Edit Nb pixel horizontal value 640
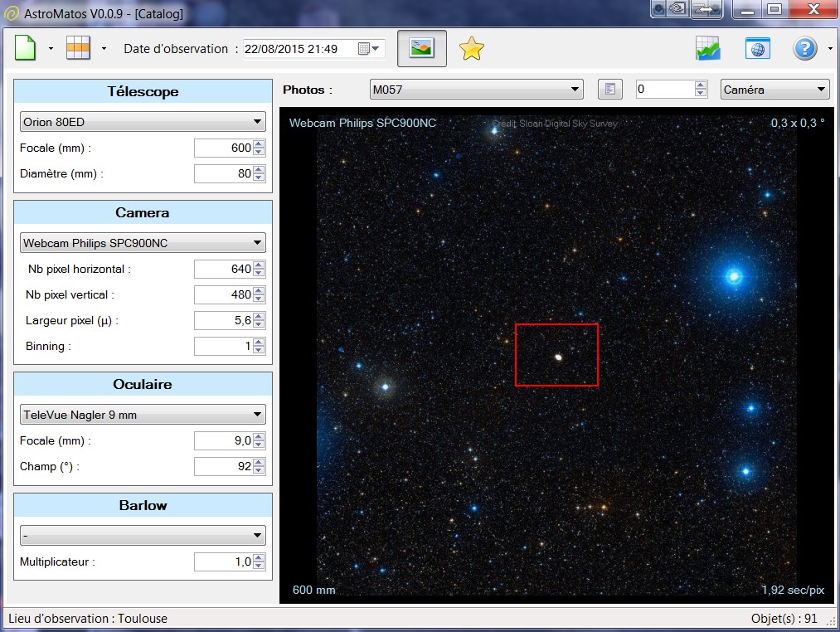The height and width of the screenshot is (632, 840). (223, 269)
